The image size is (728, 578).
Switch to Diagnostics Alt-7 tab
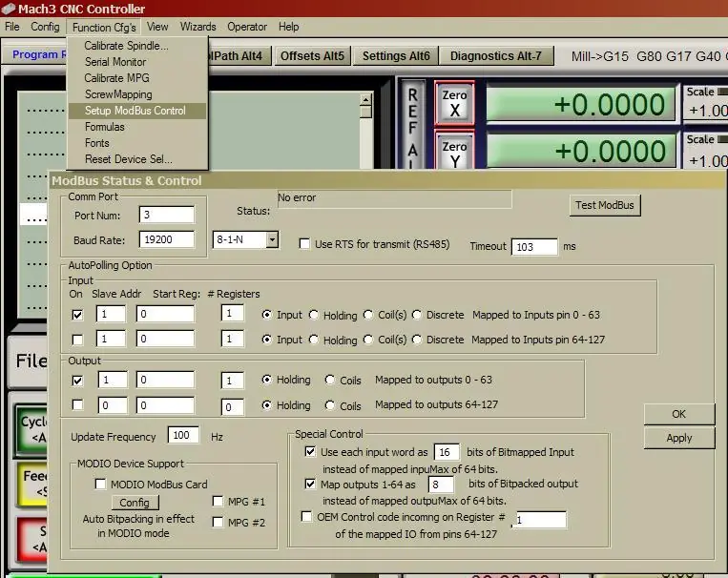496,56
